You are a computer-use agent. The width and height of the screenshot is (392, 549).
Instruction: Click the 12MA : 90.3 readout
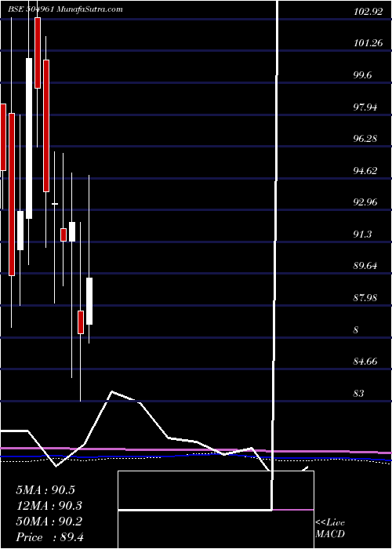coord(49,506)
